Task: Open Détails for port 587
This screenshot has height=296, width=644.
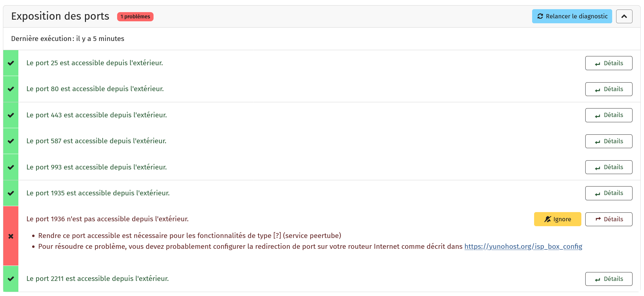Action: point(609,141)
